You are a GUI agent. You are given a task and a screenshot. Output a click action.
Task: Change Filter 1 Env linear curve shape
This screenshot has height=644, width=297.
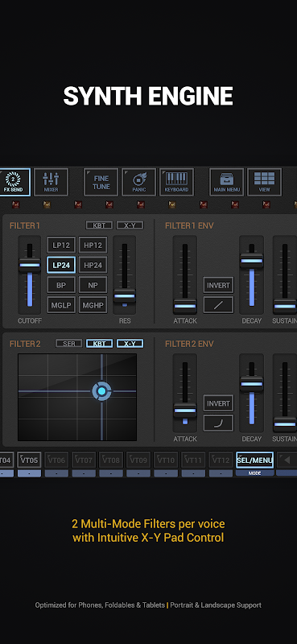click(219, 305)
